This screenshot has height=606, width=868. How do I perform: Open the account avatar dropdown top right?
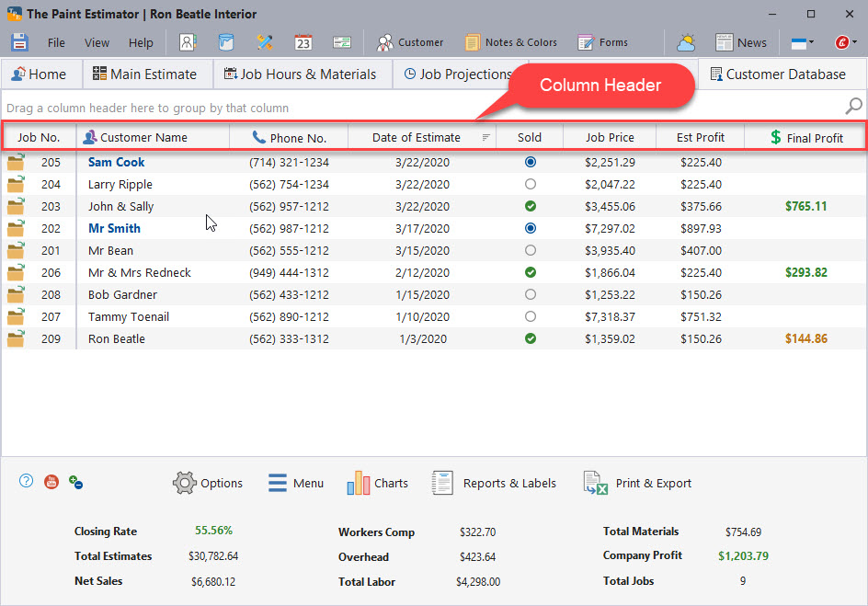click(x=842, y=41)
